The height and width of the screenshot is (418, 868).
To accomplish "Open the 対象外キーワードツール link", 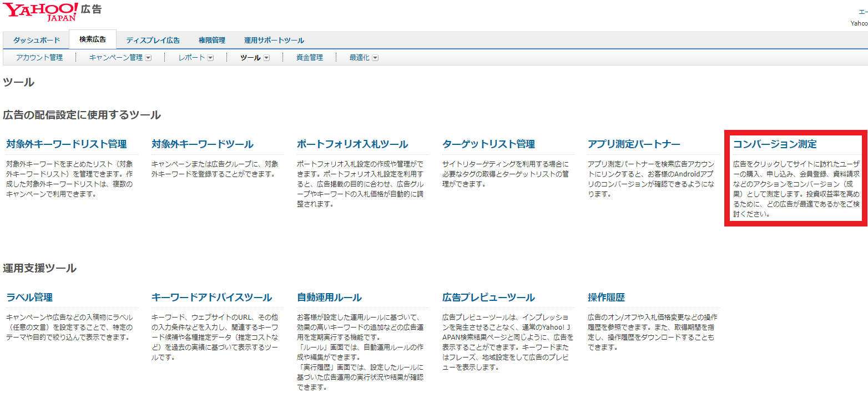I will (x=203, y=144).
